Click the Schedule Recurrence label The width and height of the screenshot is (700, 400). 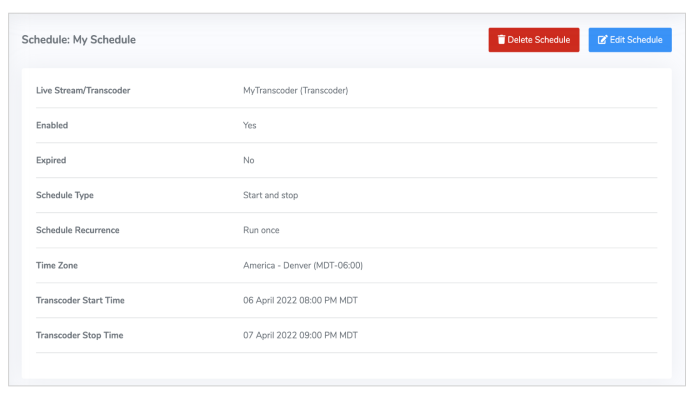77,230
